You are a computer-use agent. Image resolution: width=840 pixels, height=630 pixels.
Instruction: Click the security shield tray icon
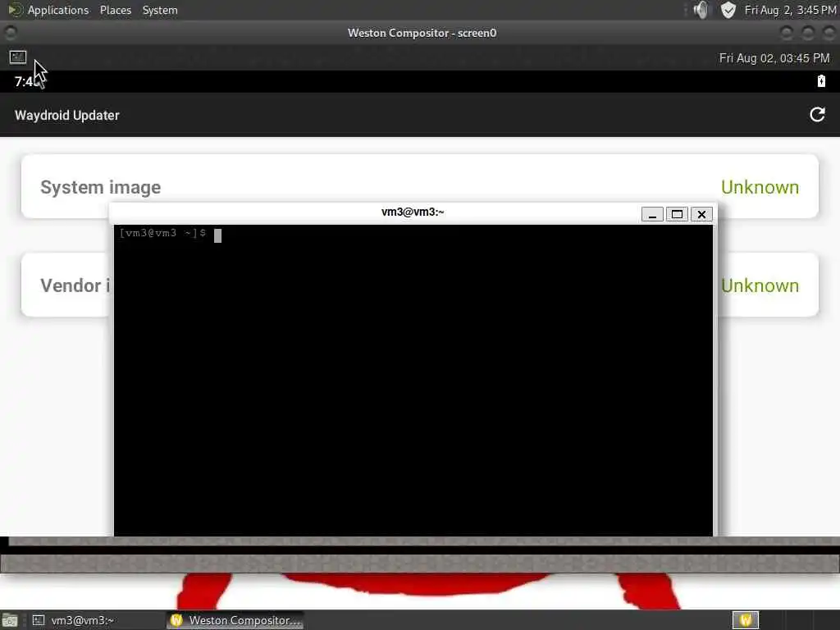(x=728, y=10)
